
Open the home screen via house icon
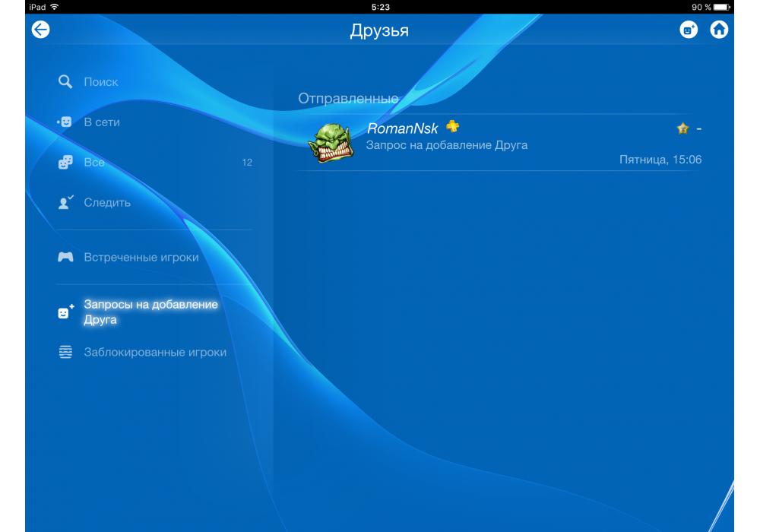718,30
